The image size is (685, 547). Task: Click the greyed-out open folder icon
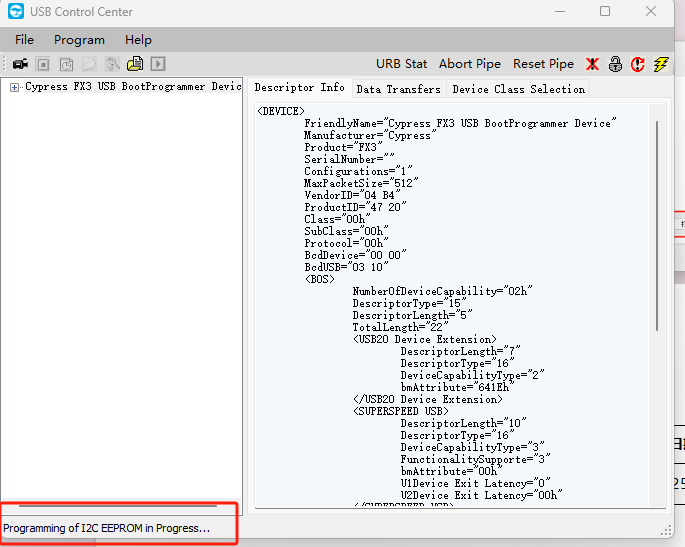[89, 65]
